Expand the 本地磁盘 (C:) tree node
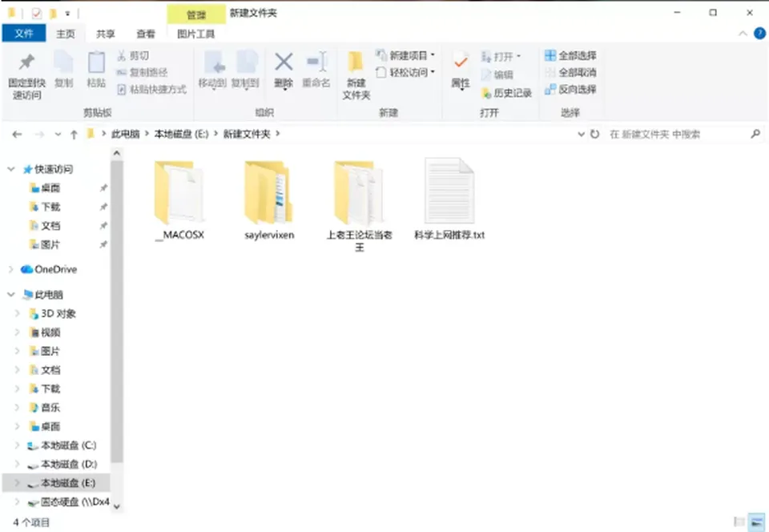The height and width of the screenshot is (532, 769). [18, 445]
